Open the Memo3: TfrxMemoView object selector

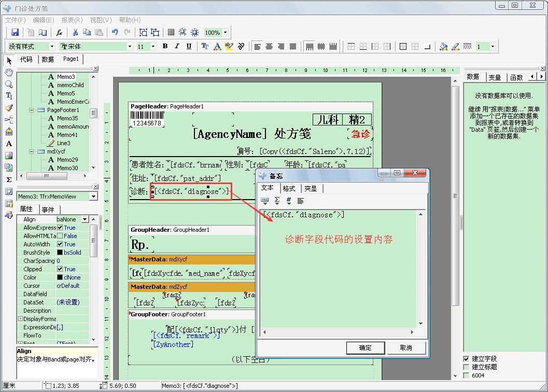coord(93,197)
